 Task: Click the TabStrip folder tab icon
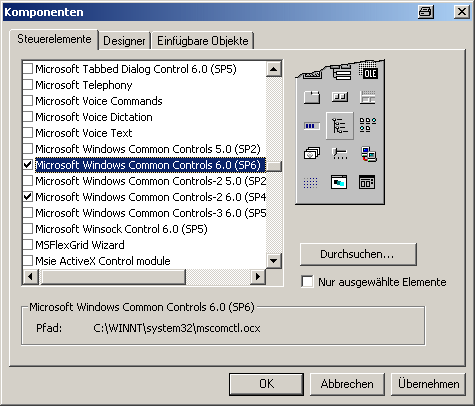tap(312, 98)
